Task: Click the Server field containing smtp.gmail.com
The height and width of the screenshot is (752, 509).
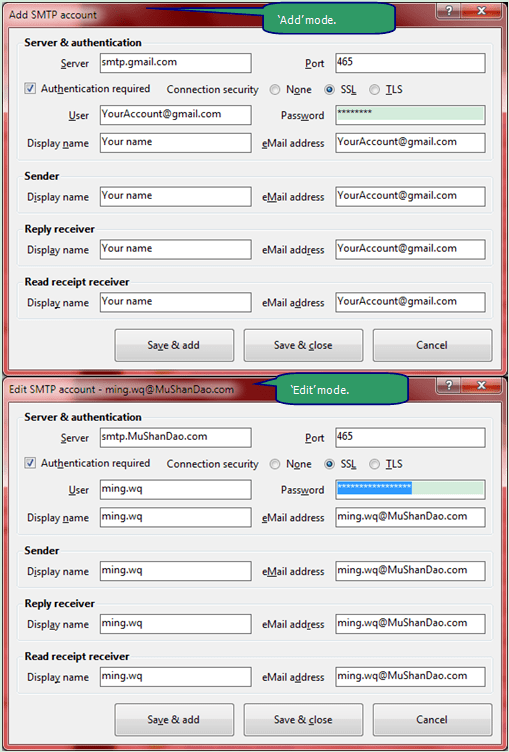Action: pos(176,63)
